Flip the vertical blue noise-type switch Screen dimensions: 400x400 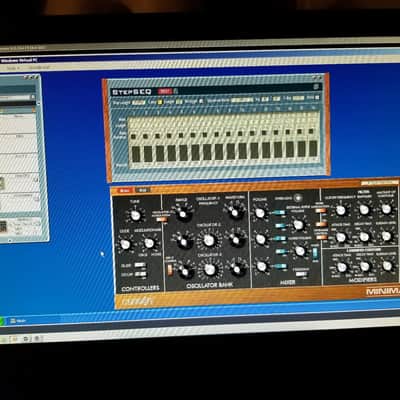[314, 253]
